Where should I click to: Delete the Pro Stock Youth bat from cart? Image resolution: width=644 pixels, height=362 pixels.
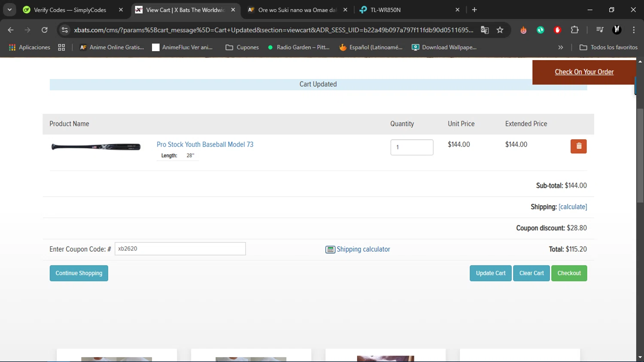578,146
